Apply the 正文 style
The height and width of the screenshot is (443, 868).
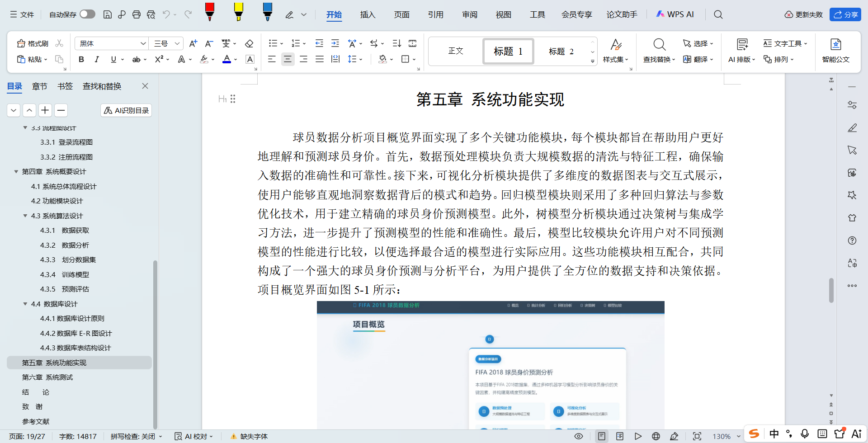(x=456, y=51)
